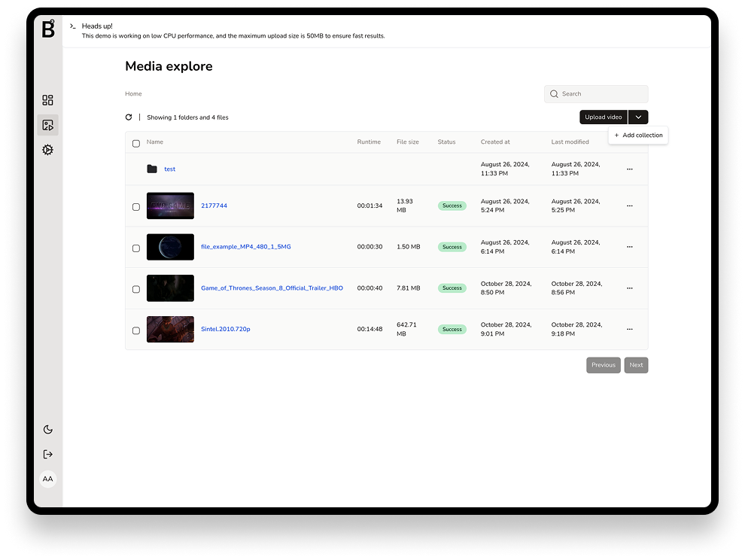
Task: Click the refresh icon above the file list
Action: coord(129,117)
